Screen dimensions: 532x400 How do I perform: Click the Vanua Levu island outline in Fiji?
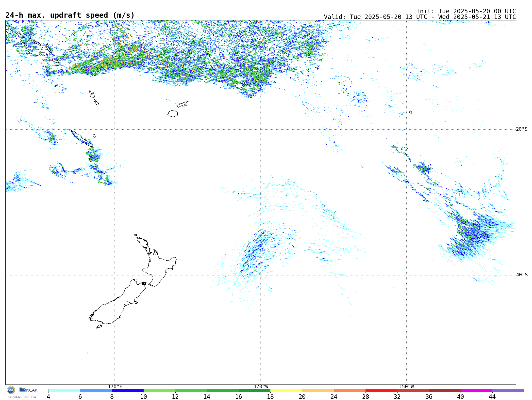click(183, 104)
